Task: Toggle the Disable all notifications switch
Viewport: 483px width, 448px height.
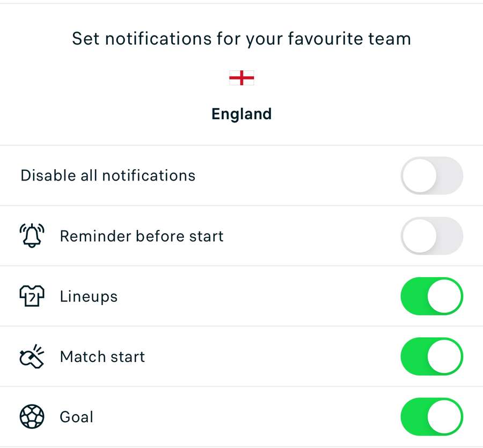Action: [x=431, y=176]
